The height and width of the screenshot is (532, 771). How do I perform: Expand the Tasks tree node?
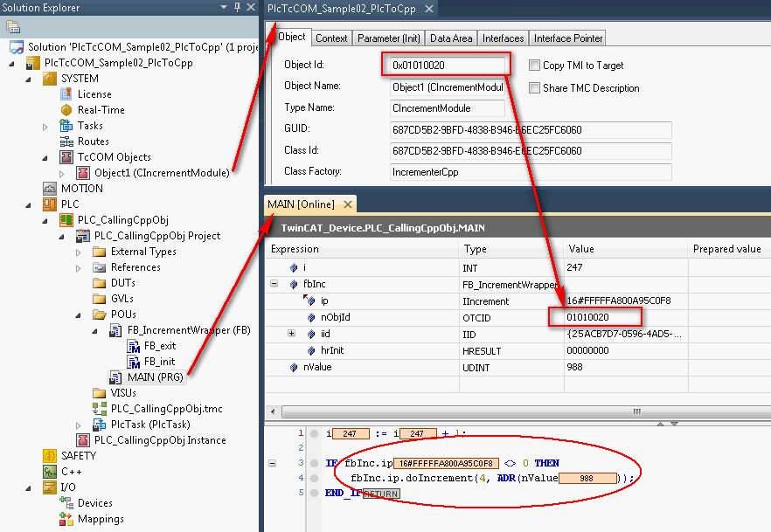coord(45,127)
